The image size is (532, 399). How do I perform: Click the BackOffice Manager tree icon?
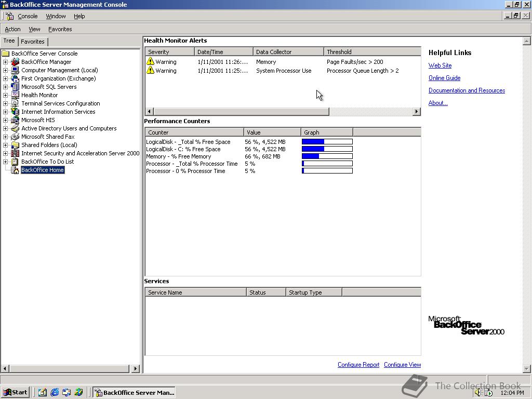coord(15,62)
